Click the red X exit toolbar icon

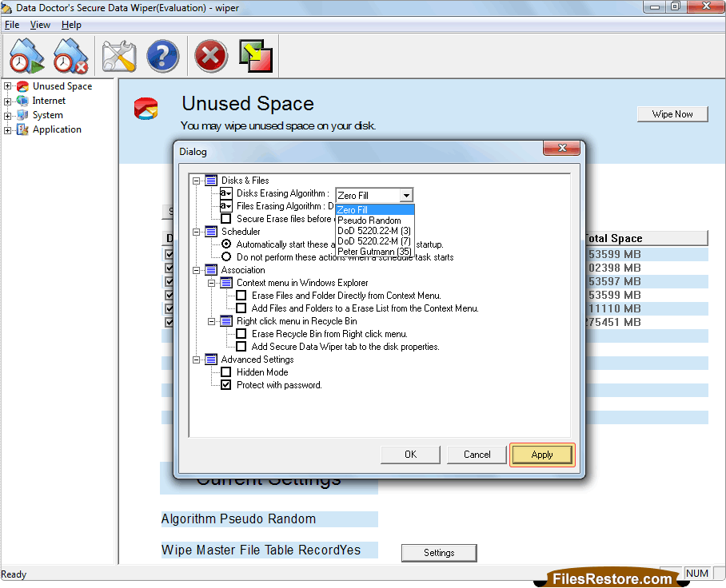pos(210,56)
